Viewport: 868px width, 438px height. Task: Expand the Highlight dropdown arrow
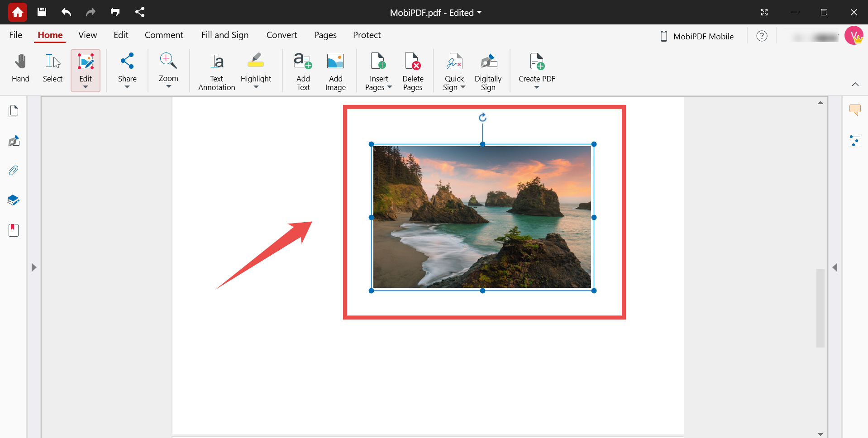coord(256,87)
